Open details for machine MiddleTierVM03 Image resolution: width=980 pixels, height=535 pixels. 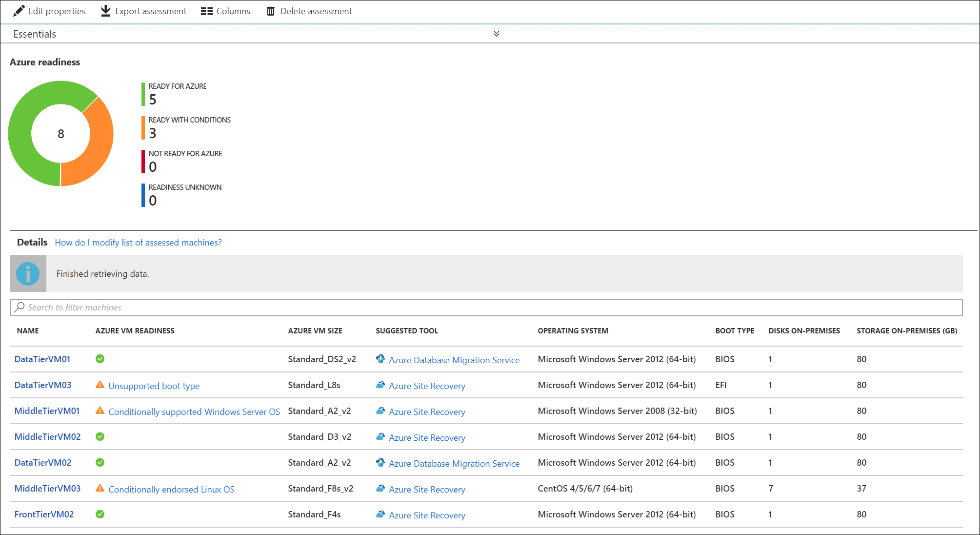47,488
